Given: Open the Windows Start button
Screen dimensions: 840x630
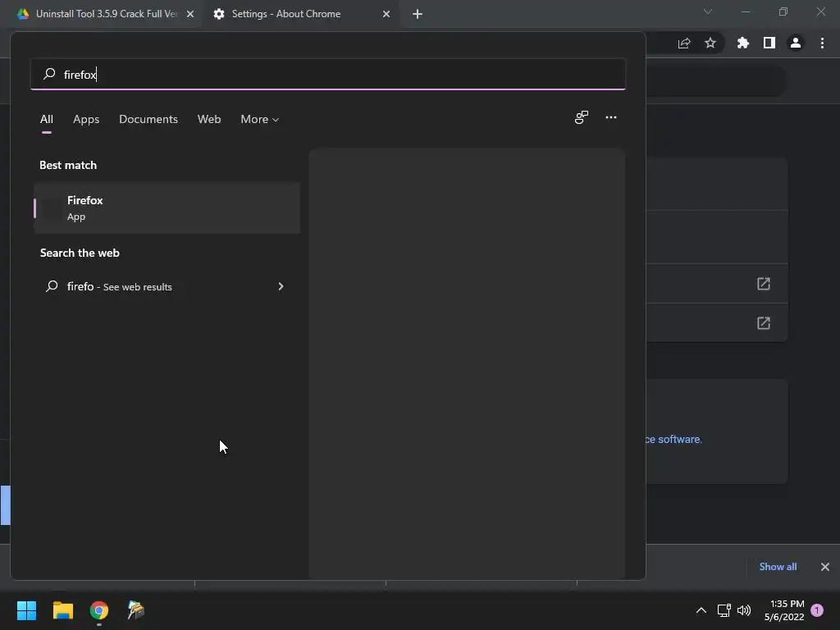Looking at the screenshot, I should 26,610.
